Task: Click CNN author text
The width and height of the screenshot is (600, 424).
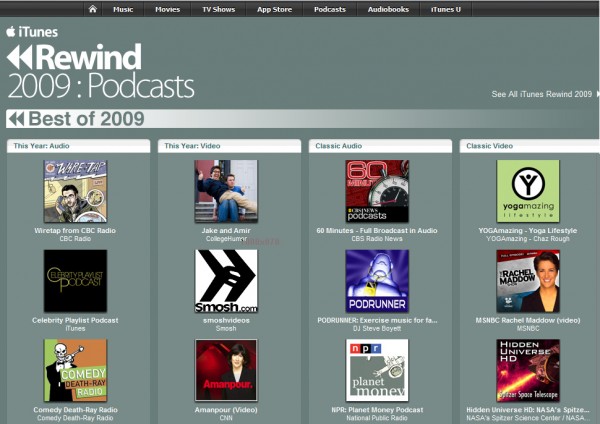Action: point(226,418)
